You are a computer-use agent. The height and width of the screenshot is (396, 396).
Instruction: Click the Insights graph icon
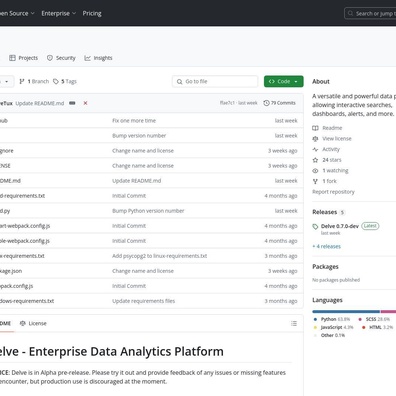(x=87, y=58)
